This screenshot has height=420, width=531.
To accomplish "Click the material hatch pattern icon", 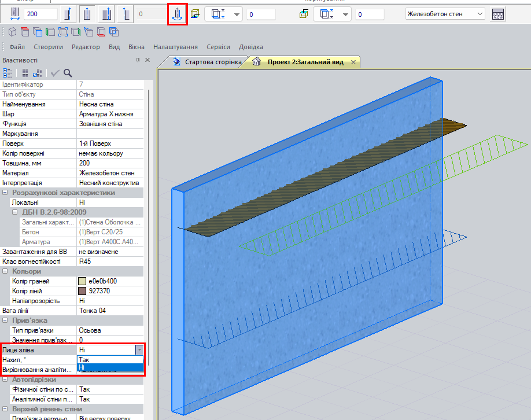I will pyautogui.click(x=497, y=14).
